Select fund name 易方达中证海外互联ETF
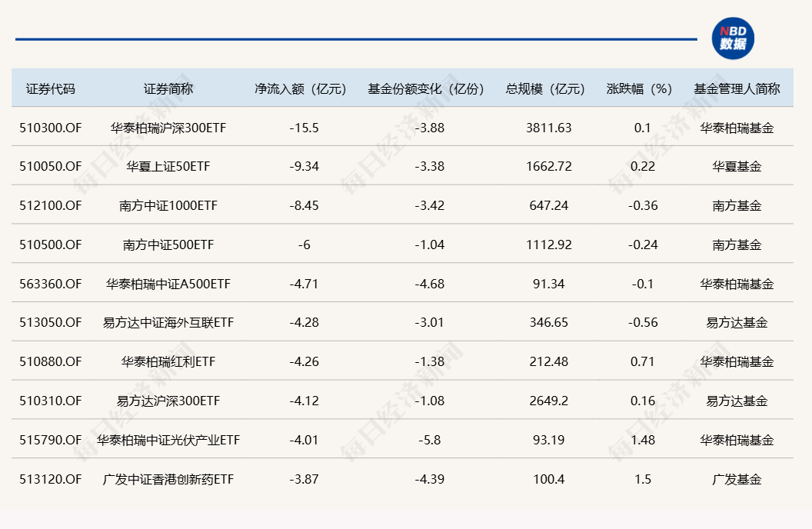This screenshot has width=812, height=529. [x=168, y=323]
